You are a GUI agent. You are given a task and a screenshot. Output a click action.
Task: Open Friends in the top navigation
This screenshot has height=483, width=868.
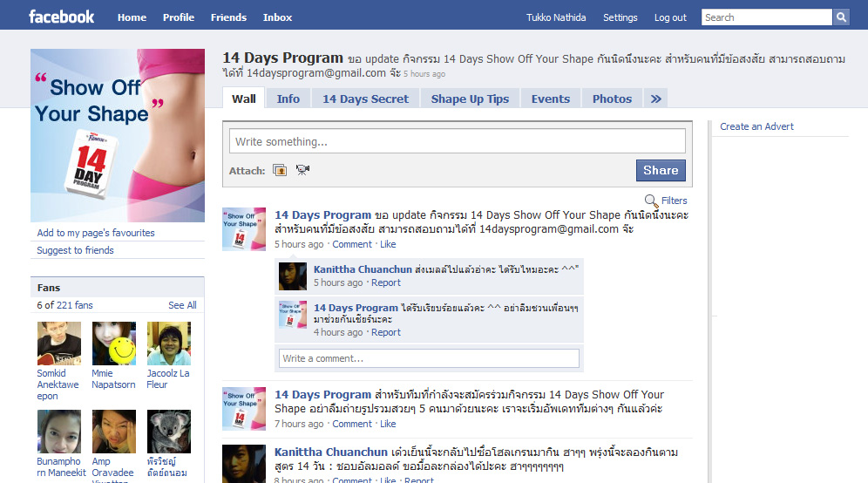(x=228, y=17)
